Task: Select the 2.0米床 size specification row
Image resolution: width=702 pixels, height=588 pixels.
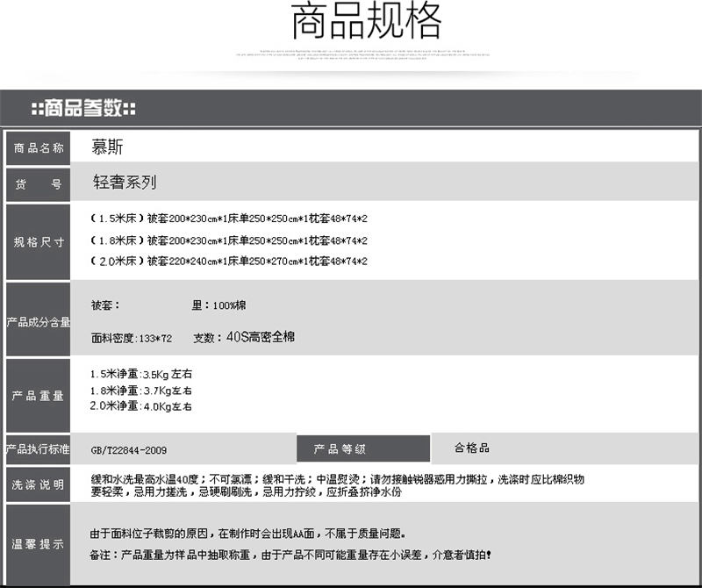Action: (229, 262)
